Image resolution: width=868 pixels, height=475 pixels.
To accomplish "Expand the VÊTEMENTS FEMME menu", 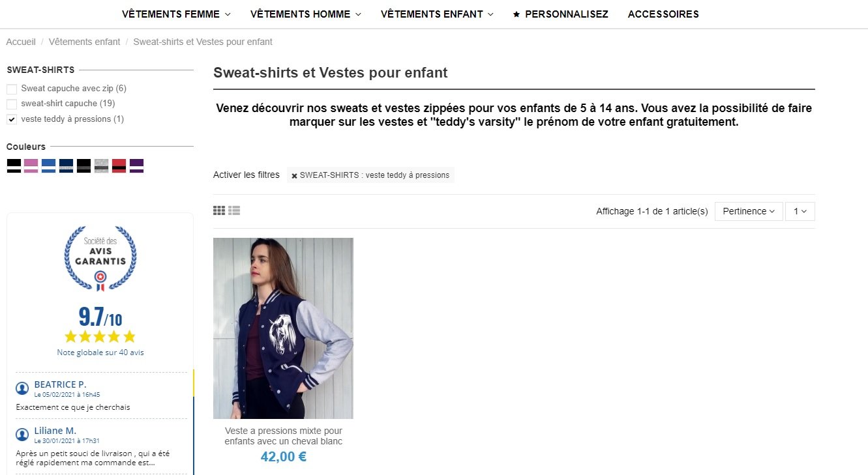I will [177, 14].
